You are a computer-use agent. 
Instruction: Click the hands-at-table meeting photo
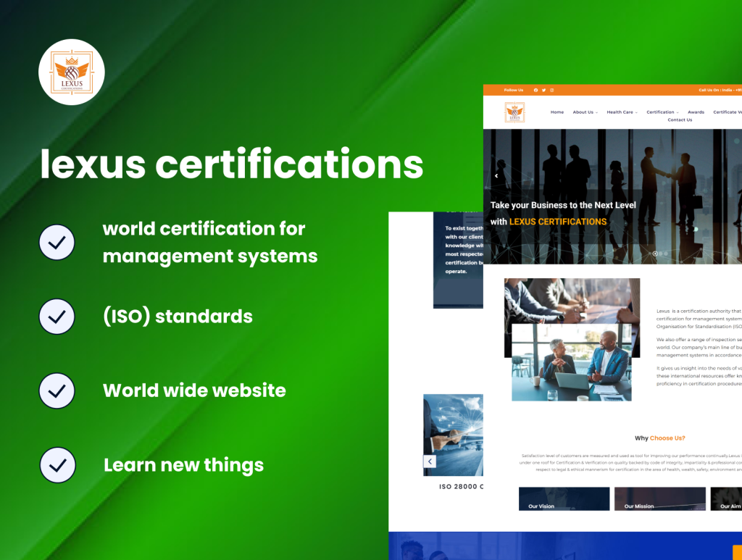pos(572,301)
